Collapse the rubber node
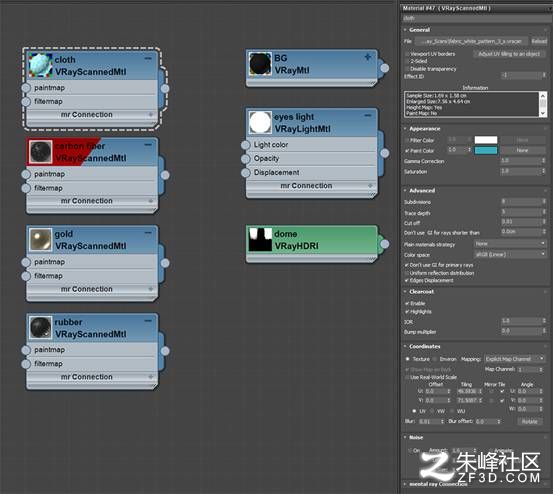 pos(148,321)
